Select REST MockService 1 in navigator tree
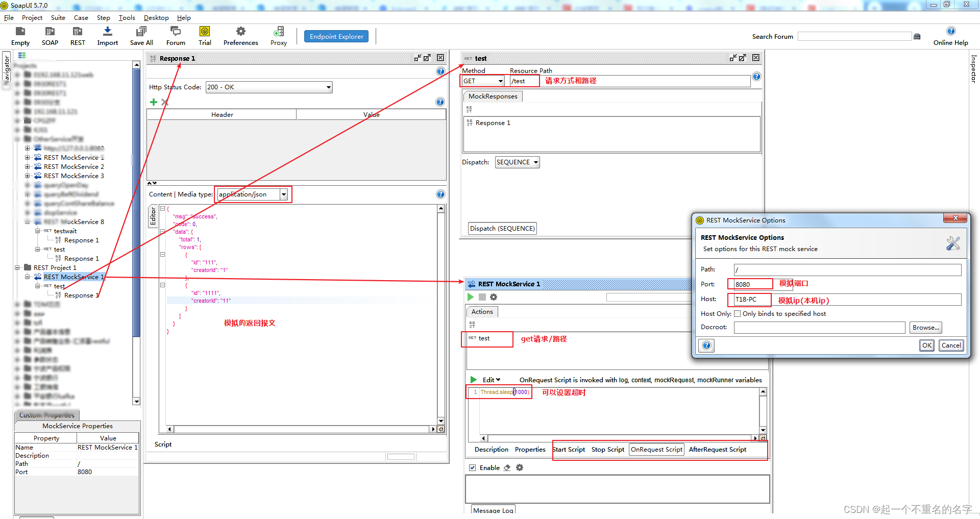The height and width of the screenshot is (519, 980). (x=73, y=277)
